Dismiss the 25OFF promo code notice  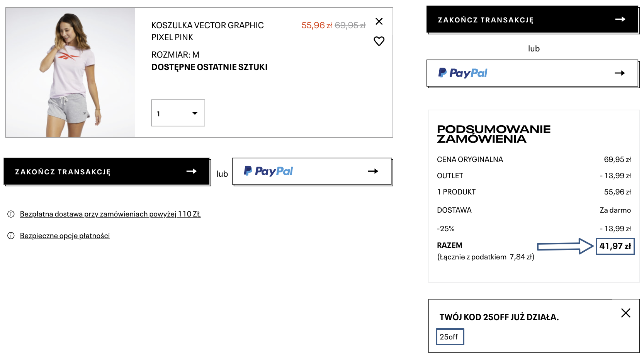[625, 313]
